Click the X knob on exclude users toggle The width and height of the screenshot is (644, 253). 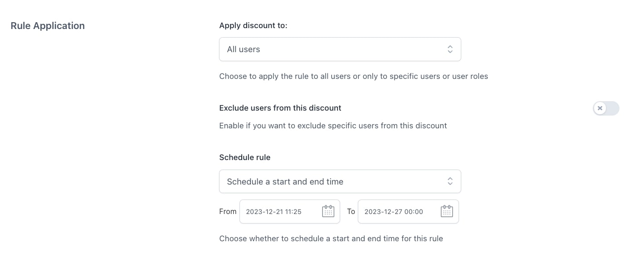click(x=600, y=108)
